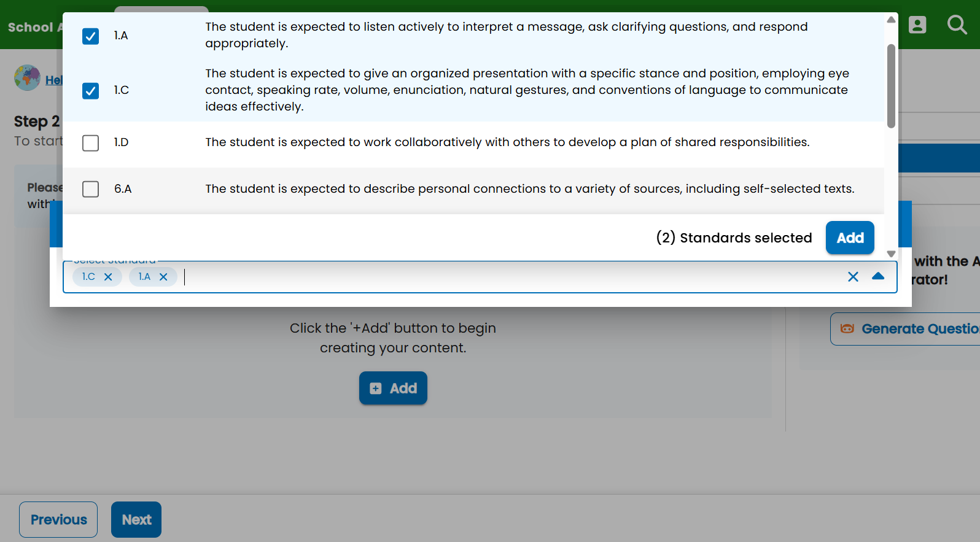This screenshot has height=542, width=980.
Task: Check the 6.A standard checkbox
Action: [x=90, y=189]
